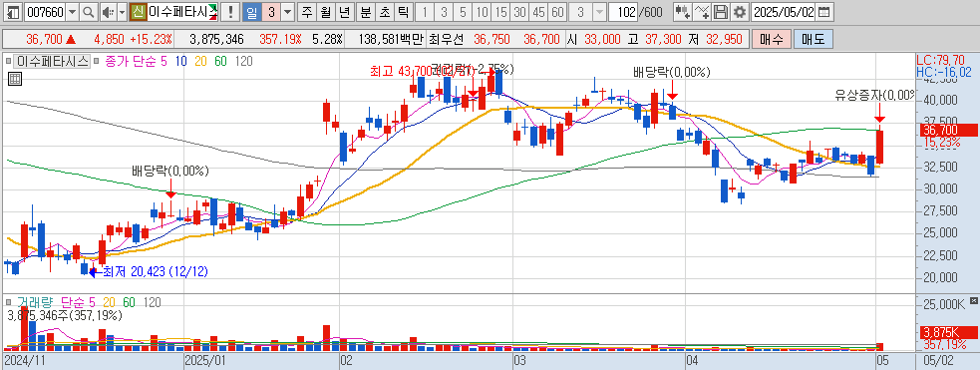Click the date field 2025/05/02
The height and width of the screenshot is (370, 980).
pos(784,12)
